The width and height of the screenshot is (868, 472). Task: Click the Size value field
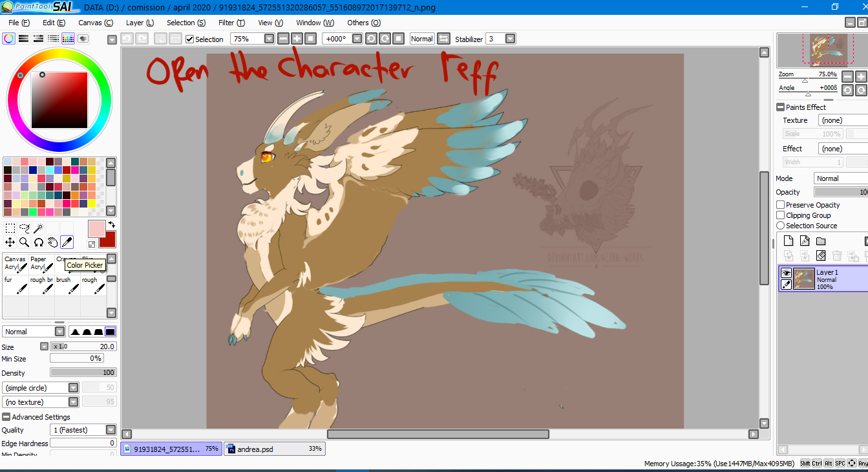(83, 347)
